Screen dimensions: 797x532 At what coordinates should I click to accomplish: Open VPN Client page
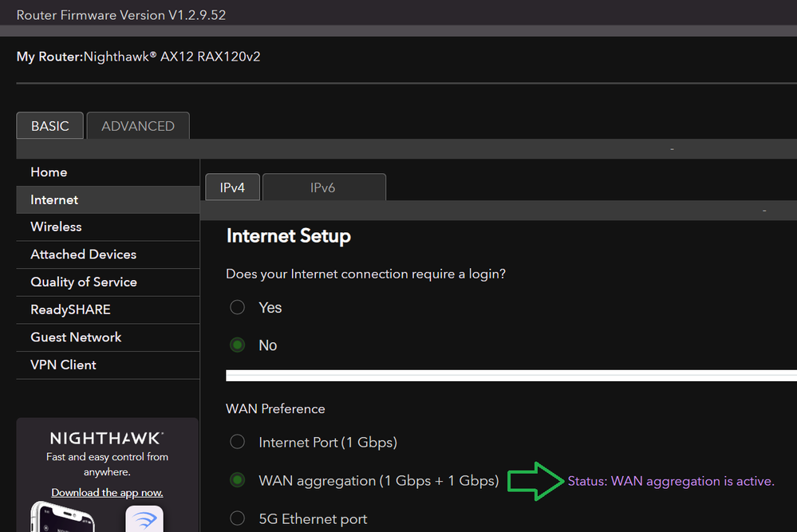(108, 365)
